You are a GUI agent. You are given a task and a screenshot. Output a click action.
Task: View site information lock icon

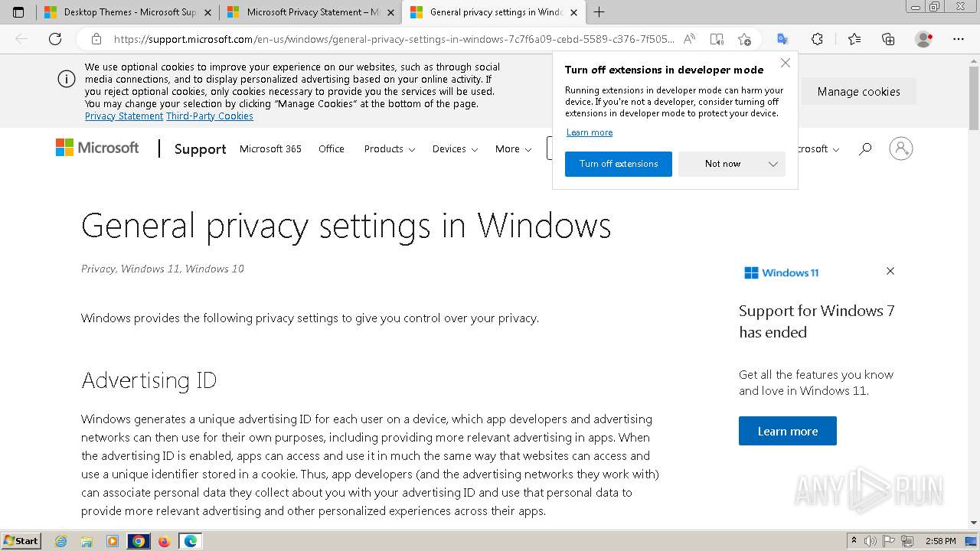click(96, 39)
